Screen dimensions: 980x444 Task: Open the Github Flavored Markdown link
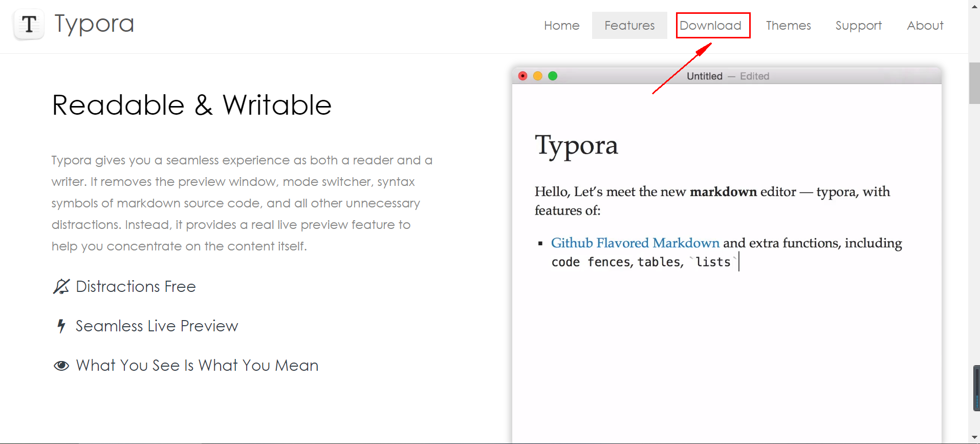[x=635, y=243]
